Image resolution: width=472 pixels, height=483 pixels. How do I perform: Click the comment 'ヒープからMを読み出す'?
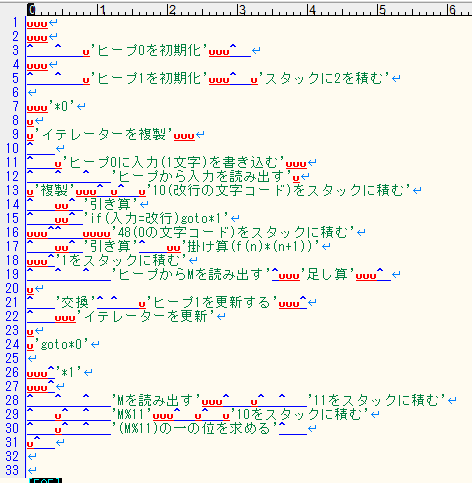point(191,275)
